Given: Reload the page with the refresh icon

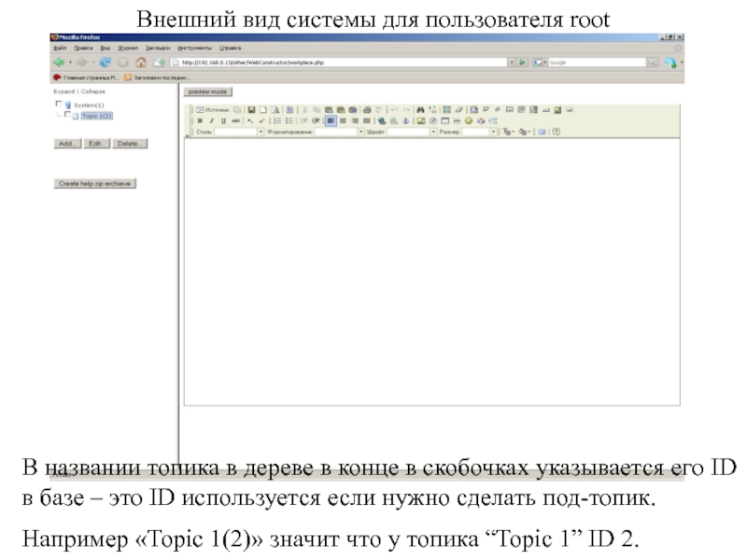Looking at the screenshot, I should point(106,63).
